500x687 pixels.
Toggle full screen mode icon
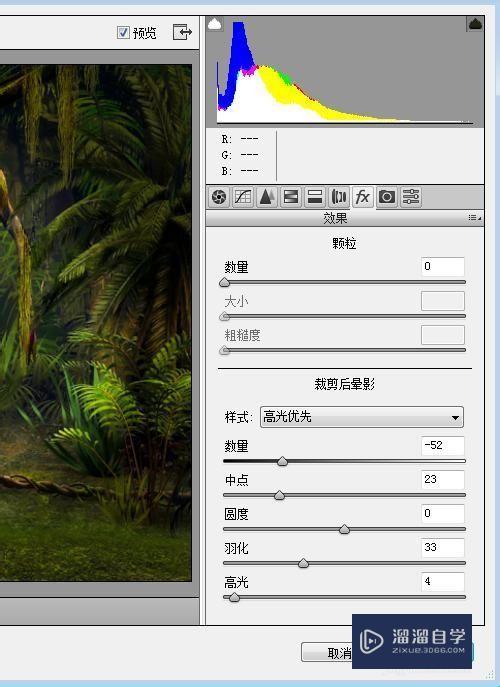(182, 32)
